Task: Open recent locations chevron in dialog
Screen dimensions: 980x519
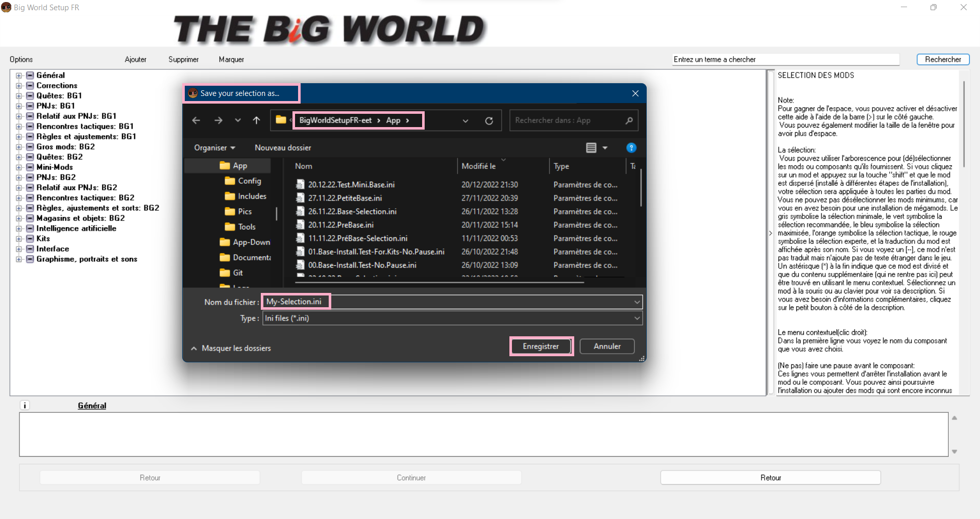Action: (238, 120)
